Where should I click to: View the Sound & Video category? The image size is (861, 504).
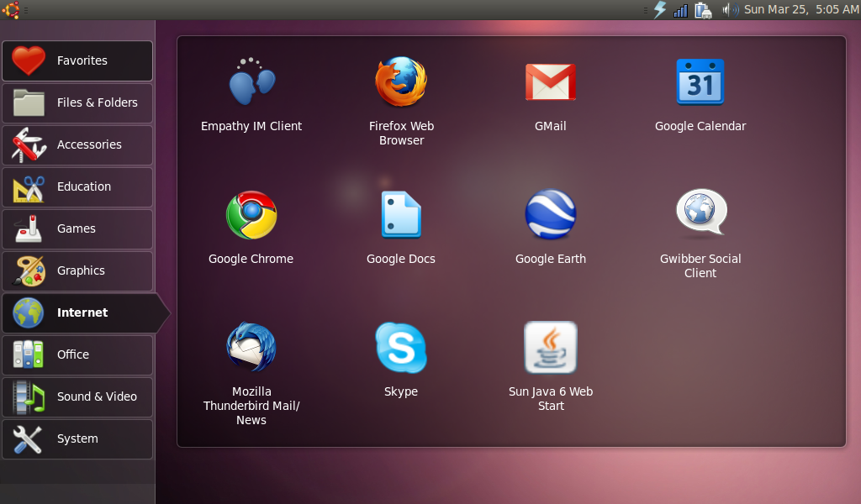77,396
